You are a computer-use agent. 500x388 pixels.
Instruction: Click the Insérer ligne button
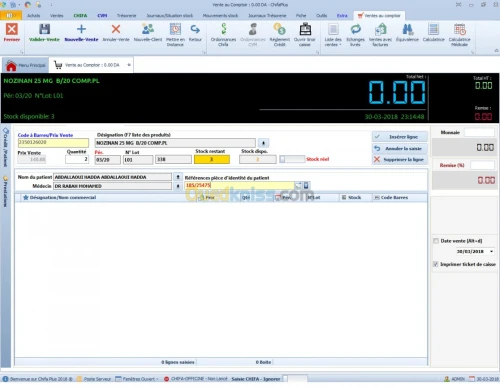click(x=400, y=137)
